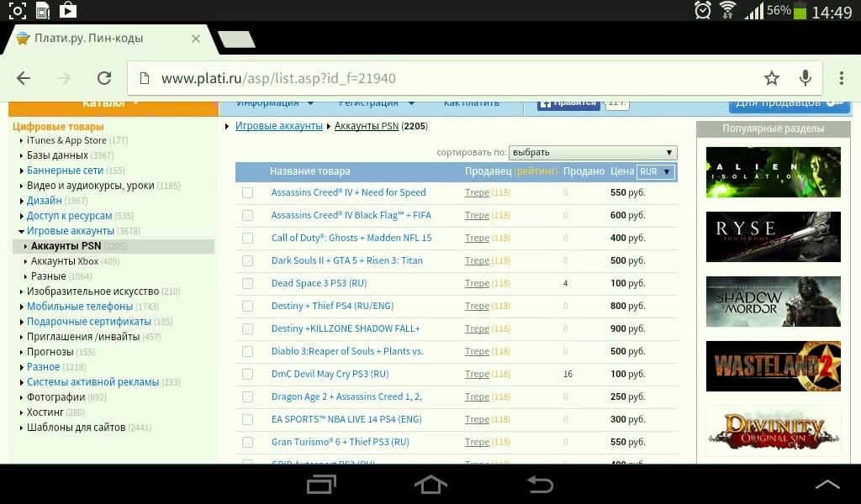The image size is (861, 504).
Task: Tap the SD card notification icon
Action: click(x=43, y=10)
